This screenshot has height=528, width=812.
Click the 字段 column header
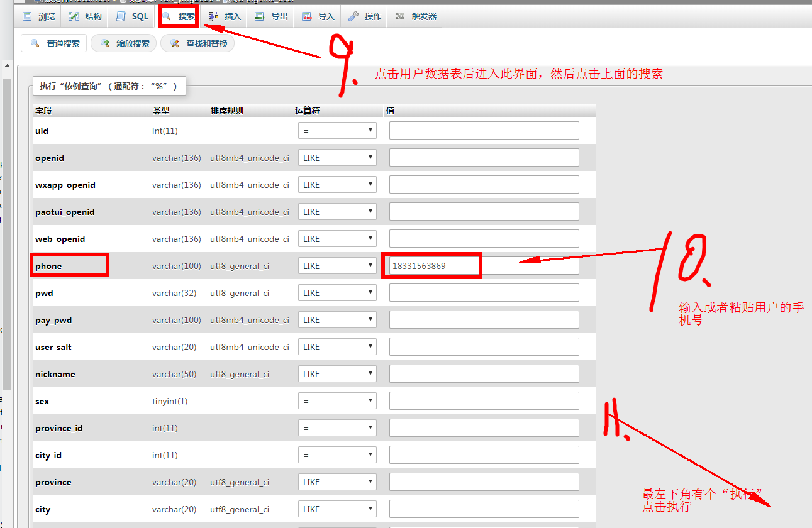click(x=43, y=111)
